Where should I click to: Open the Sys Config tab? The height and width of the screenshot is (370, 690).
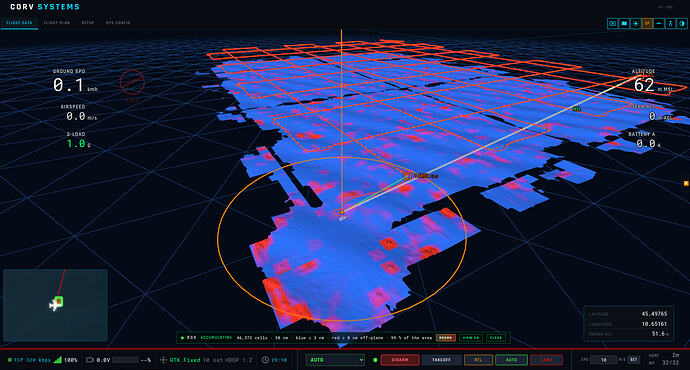pyautogui.click(x=117, y=22)
